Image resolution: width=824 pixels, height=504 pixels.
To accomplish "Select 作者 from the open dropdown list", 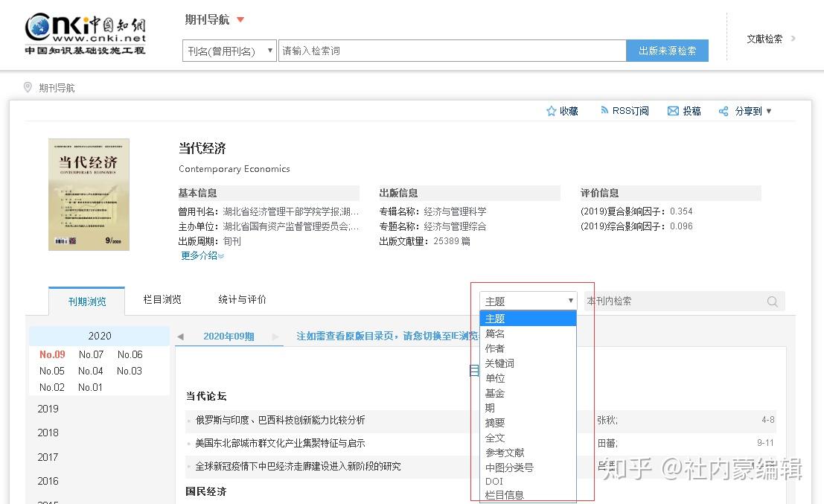I will (495, 348).
